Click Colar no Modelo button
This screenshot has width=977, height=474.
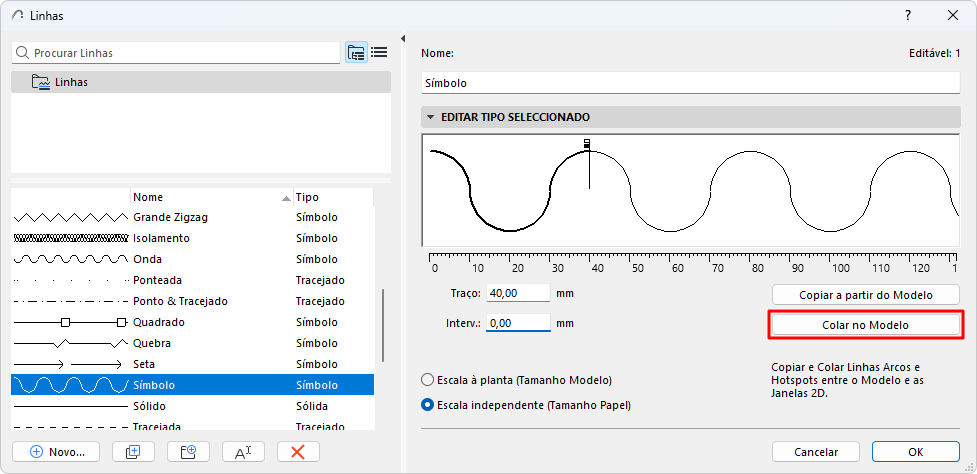pyautogui.click(x=865, y=325)
